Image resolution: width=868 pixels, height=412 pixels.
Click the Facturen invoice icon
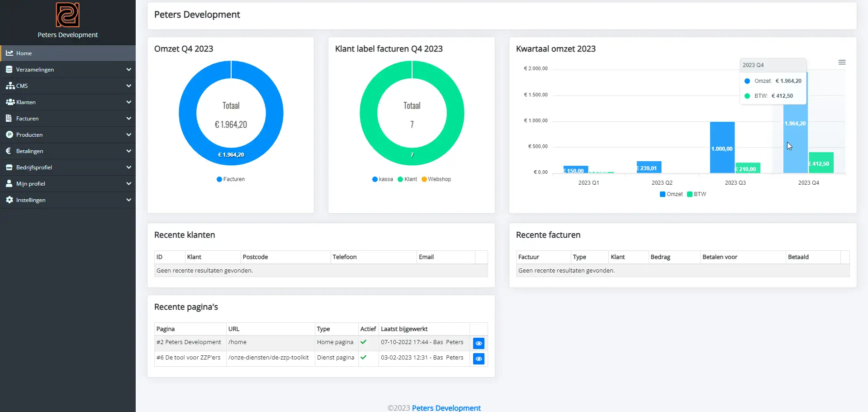tap(9, 118)
